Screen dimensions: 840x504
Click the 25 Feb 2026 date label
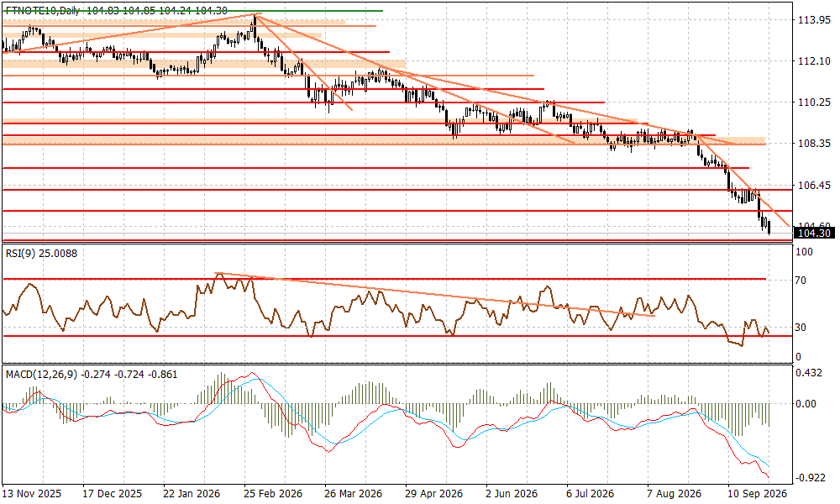pyautogui.click(x=273, y=493)
